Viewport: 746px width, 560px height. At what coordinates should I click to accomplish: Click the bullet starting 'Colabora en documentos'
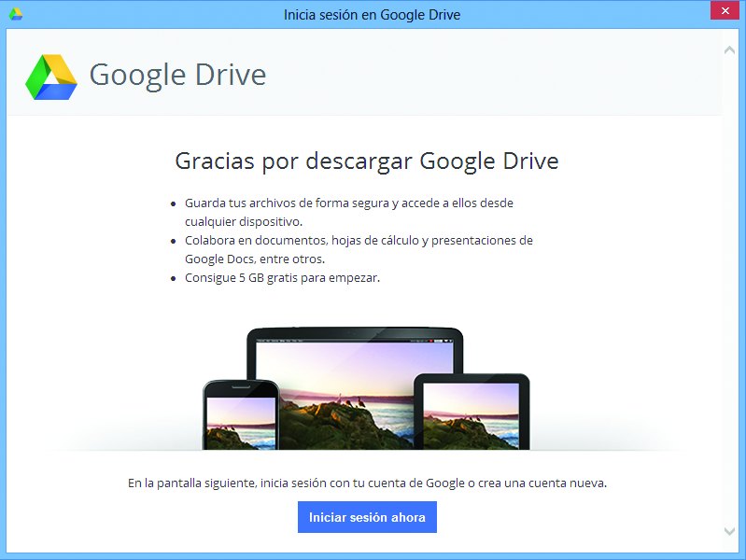[x=359, y=249]
